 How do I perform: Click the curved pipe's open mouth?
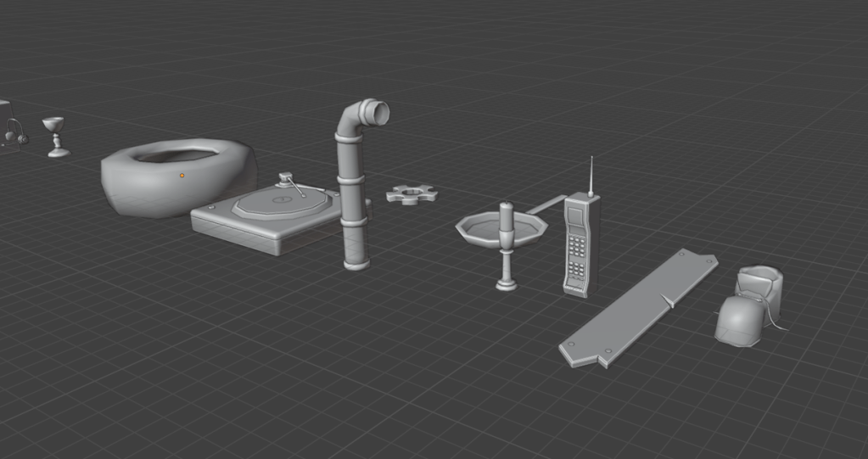[376, 112]
